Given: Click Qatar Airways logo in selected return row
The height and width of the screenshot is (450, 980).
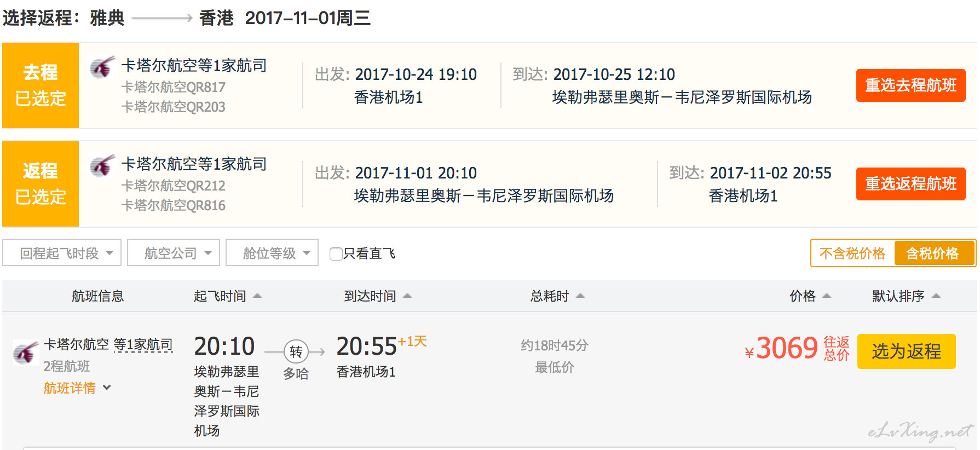Looking at the screenshot, I should 102,166.
